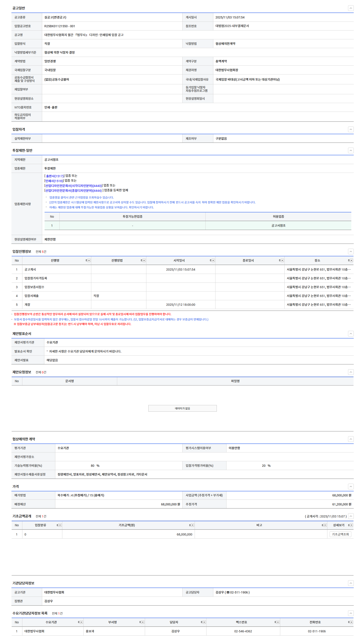This screenshot has width=359, height=644.
Task: Collapse the 투찰제한-일반 section
Action: [350, 150]
